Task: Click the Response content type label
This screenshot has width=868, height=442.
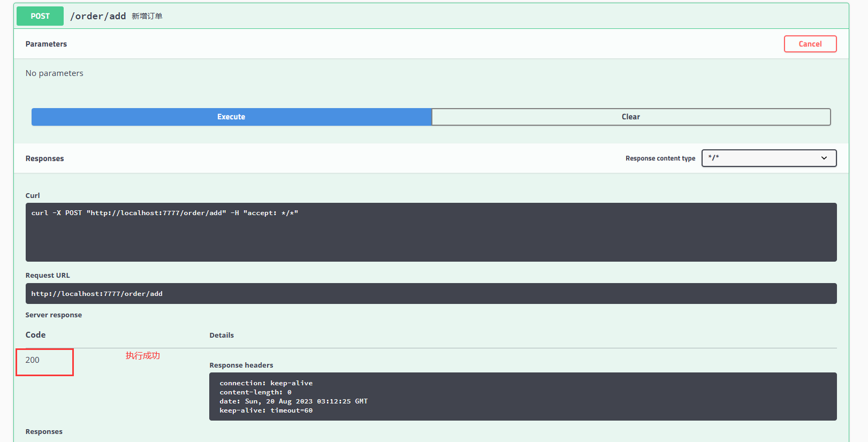Action: [x=660, y=158]
